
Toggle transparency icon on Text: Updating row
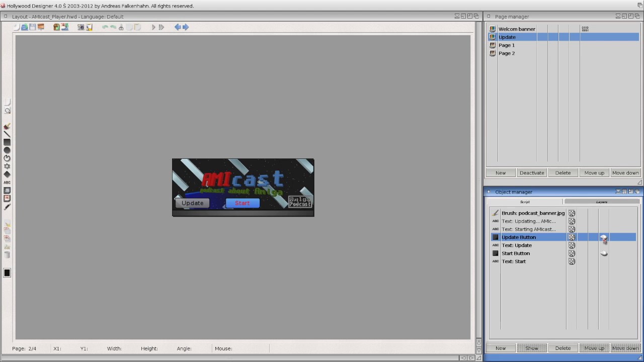coord(572,221)
